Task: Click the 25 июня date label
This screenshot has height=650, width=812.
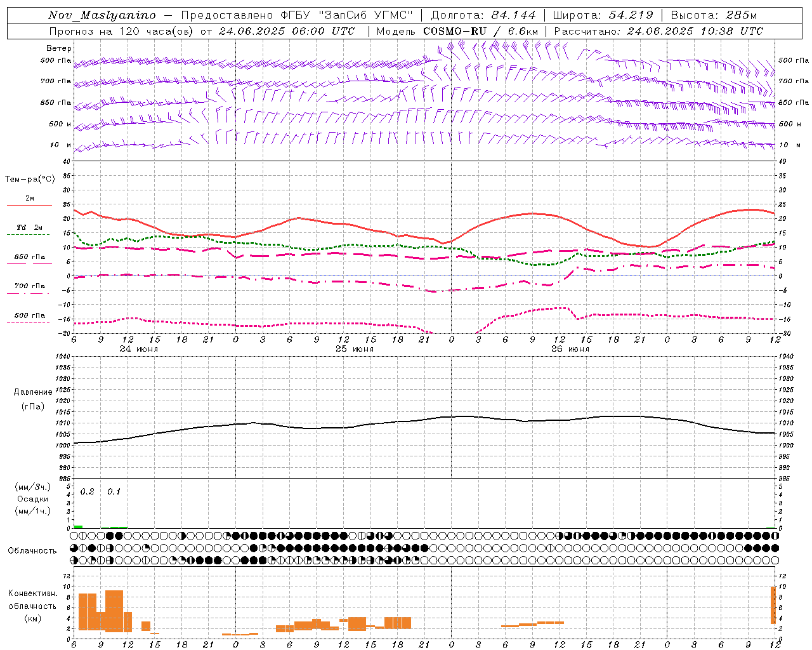Action: pos(355,349)
